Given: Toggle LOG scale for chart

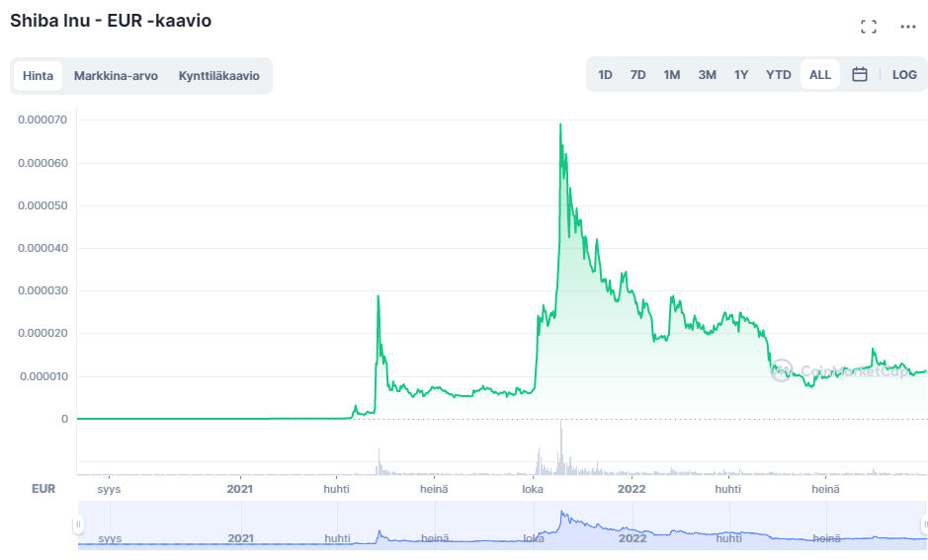Looking at the screenshot, I should pos(904,74).
